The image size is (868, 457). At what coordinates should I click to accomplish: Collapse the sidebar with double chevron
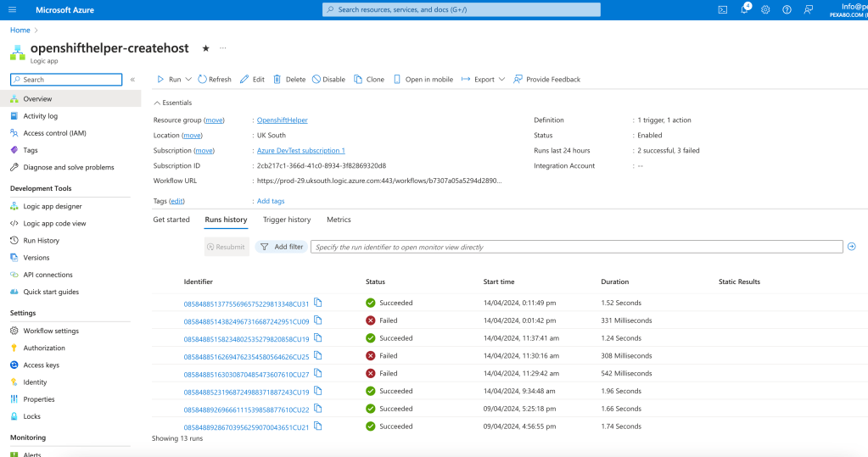[x=133, y=80]
